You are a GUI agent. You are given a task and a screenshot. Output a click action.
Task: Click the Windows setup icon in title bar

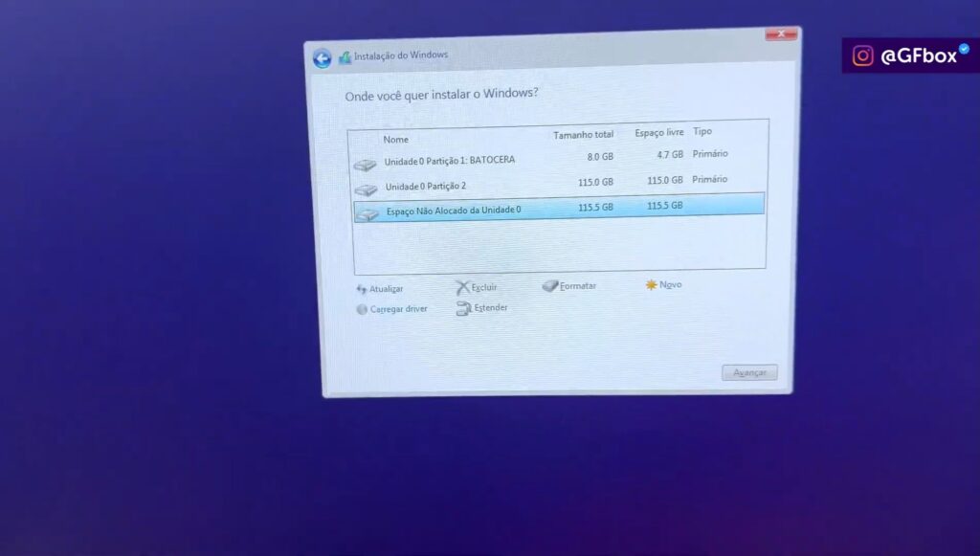pos(345,57)
